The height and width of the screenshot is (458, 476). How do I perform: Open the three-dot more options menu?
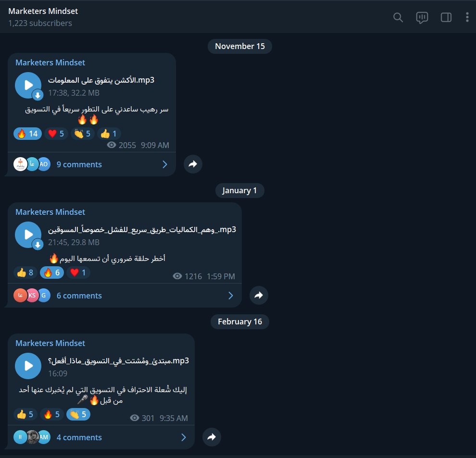467,17
